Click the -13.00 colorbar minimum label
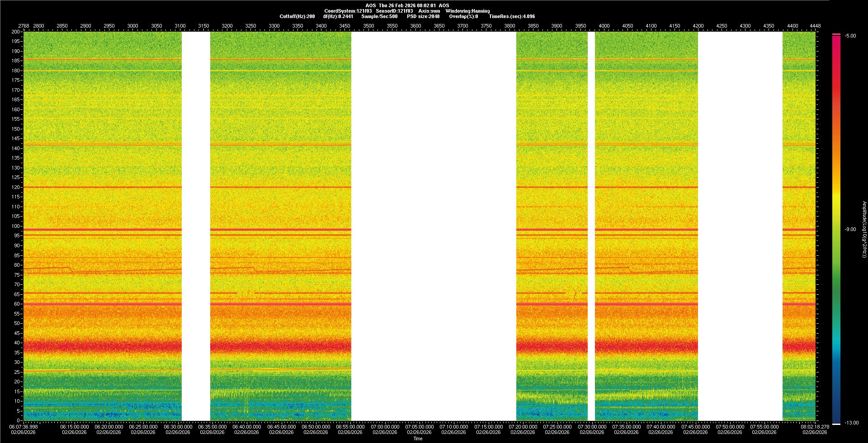 (x=851, y=423)
